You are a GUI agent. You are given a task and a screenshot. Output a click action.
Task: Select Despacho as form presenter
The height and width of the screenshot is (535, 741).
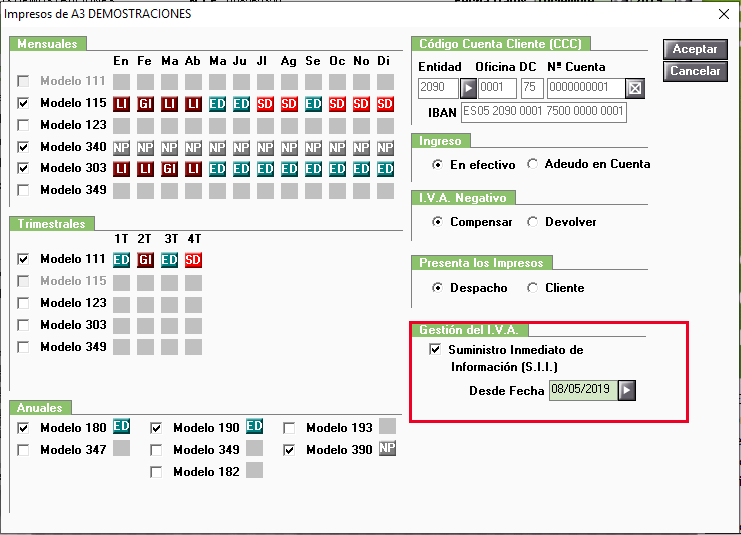438,288
